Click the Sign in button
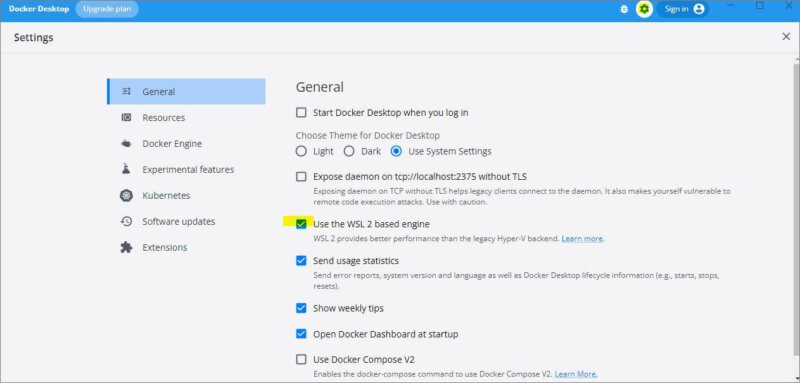The image size is (800, 383). click(683, 9)
